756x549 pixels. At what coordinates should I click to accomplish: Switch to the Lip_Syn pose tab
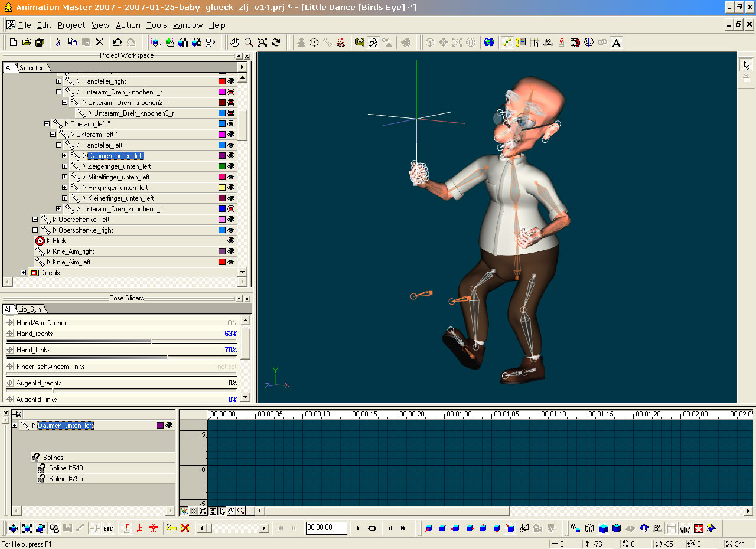click(30, 309)
